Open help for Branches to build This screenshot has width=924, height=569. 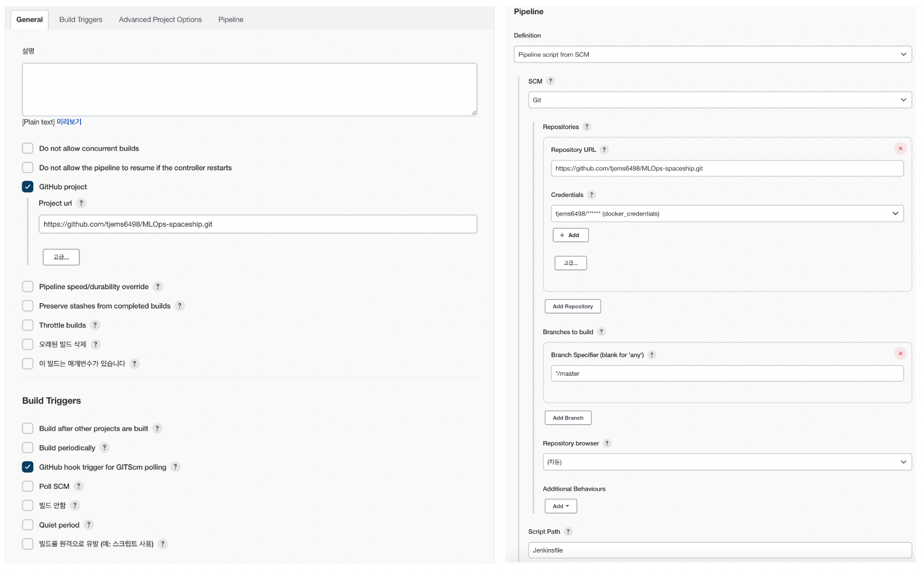pos(602,332)
